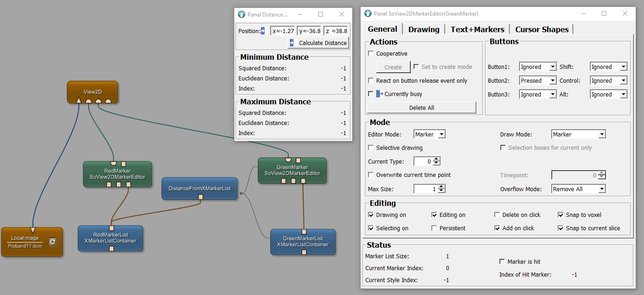The height and width of the screenshot is (295, 644).
Task: Click the RedMarker SoView2DMarkerEditor node
Action: [x=117, y=174]
